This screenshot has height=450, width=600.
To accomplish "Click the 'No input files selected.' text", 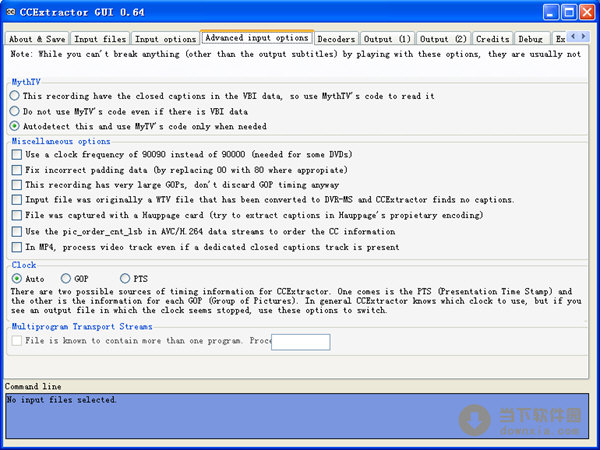I will tap(62, 399).
